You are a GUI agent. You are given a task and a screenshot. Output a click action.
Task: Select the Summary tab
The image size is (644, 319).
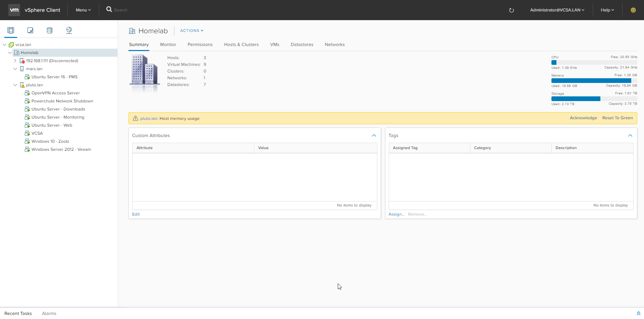click(x=139, y=45)
